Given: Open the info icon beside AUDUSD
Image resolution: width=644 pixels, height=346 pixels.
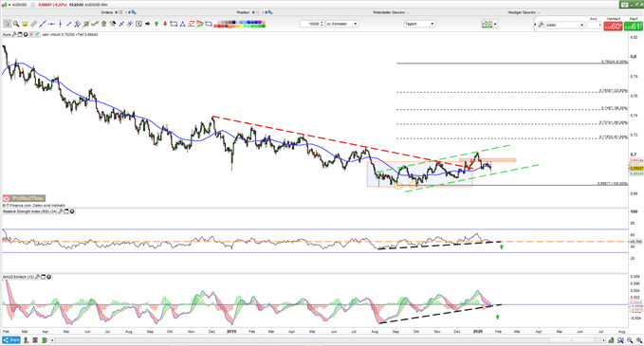Looking at the screenshot, I should pos(33,5).
